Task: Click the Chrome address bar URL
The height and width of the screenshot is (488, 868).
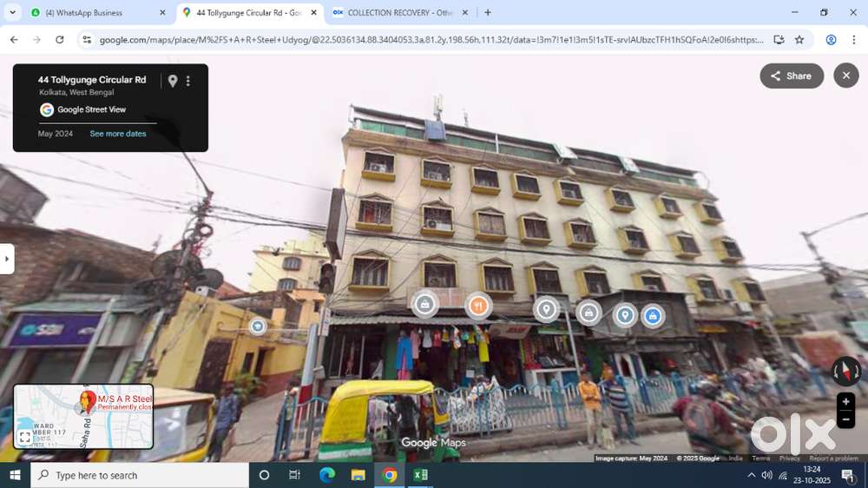Action: [x=430, y=39]
